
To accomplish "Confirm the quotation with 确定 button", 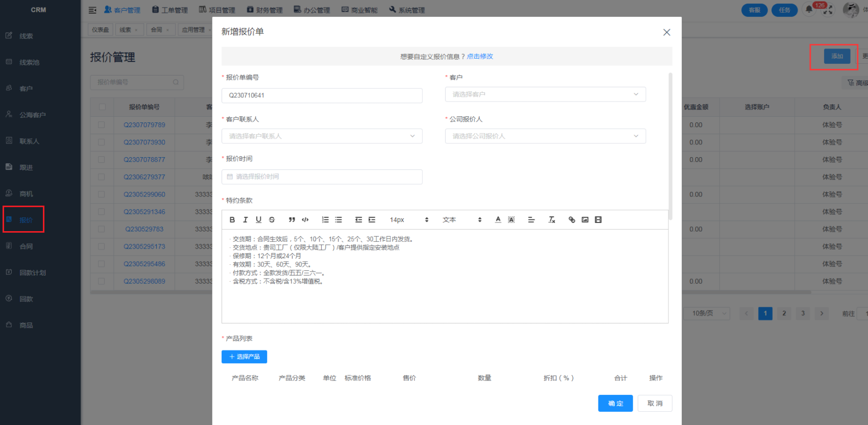I will 615,403.
